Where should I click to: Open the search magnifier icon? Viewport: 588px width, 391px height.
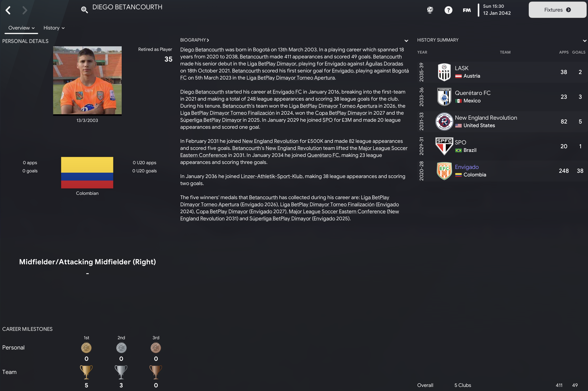point(84,10)
